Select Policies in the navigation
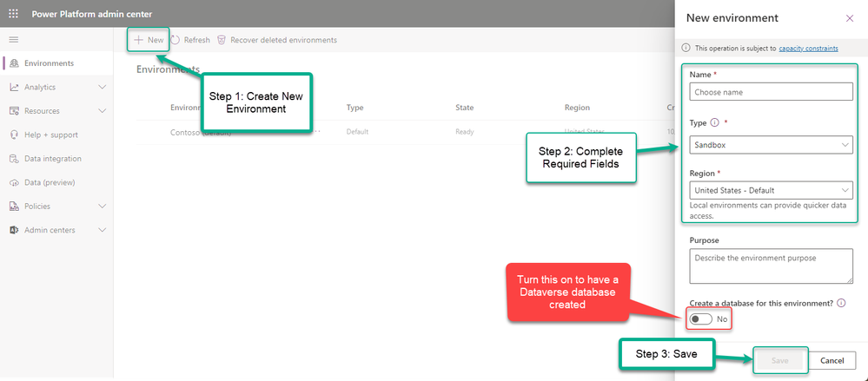The image size is (868, 381). tap(57, 206)
